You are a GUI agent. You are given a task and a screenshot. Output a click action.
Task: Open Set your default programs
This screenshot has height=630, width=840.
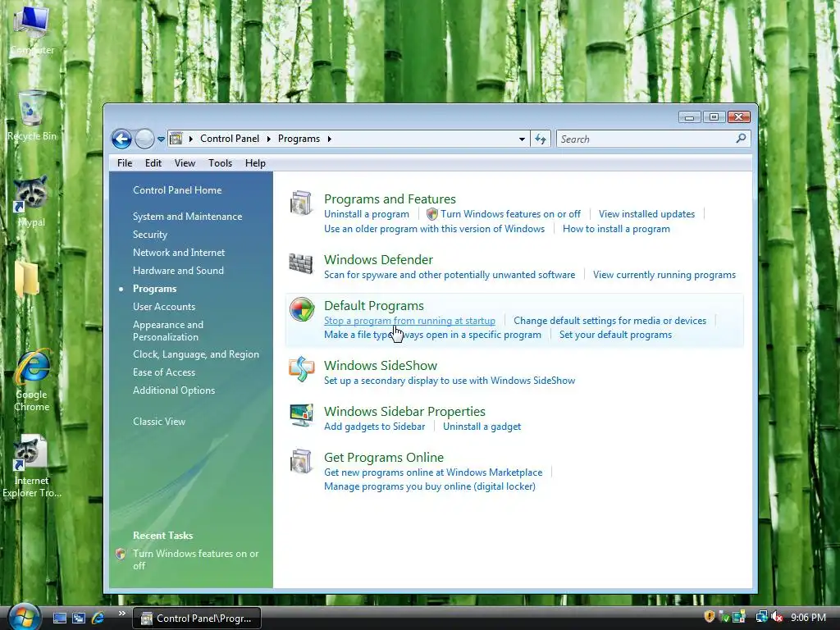click(x=615, y=335)
